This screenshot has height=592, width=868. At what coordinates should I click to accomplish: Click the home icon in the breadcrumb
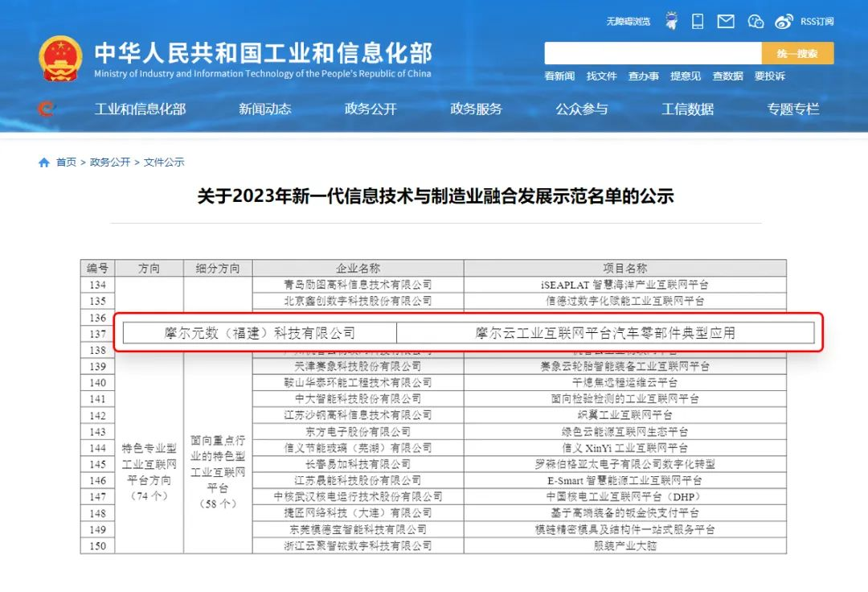point(43,162)
